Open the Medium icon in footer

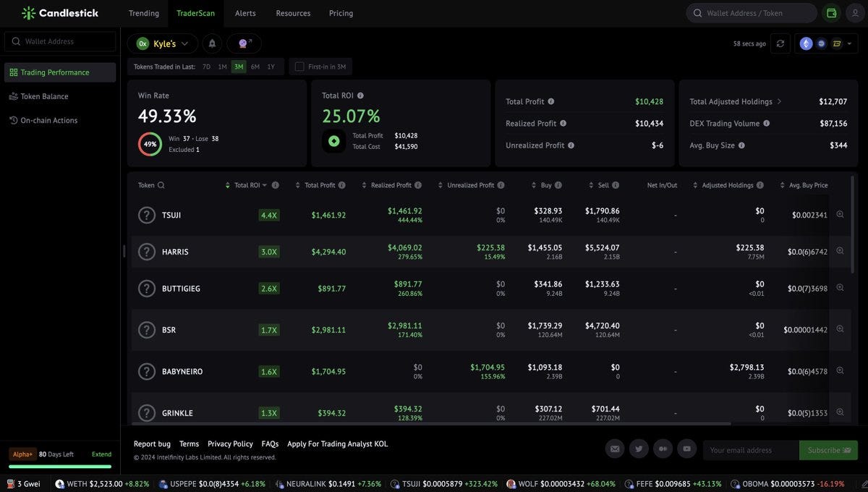click(663, 449)
